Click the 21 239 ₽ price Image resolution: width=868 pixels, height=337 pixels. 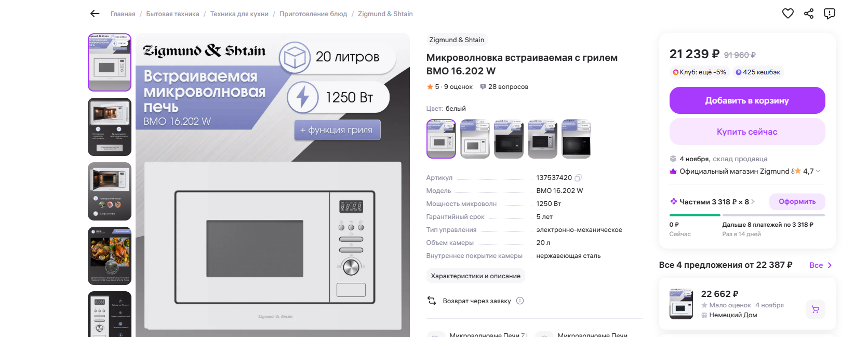pyautogui.click(x=695, y=54)
